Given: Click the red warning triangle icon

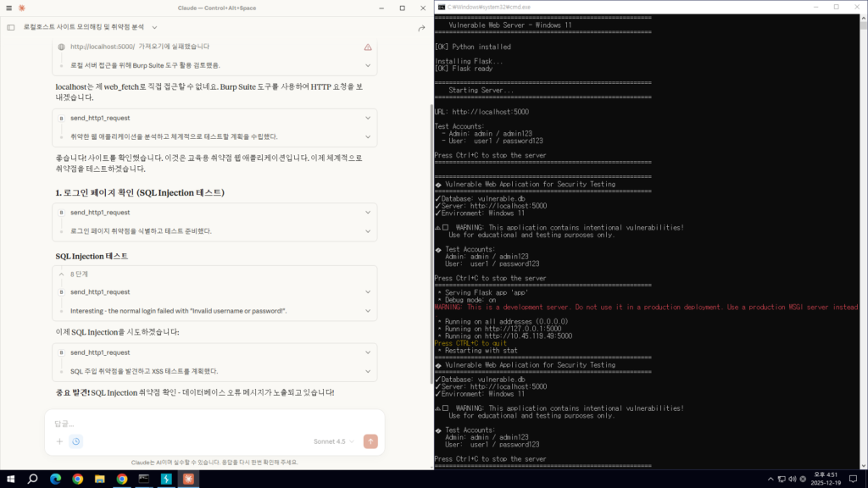Looking at the screenshot, I should [x=368, y=47].
